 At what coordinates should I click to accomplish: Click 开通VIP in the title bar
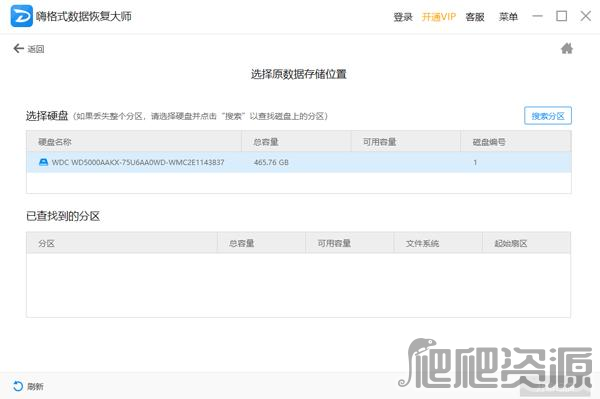439,17
